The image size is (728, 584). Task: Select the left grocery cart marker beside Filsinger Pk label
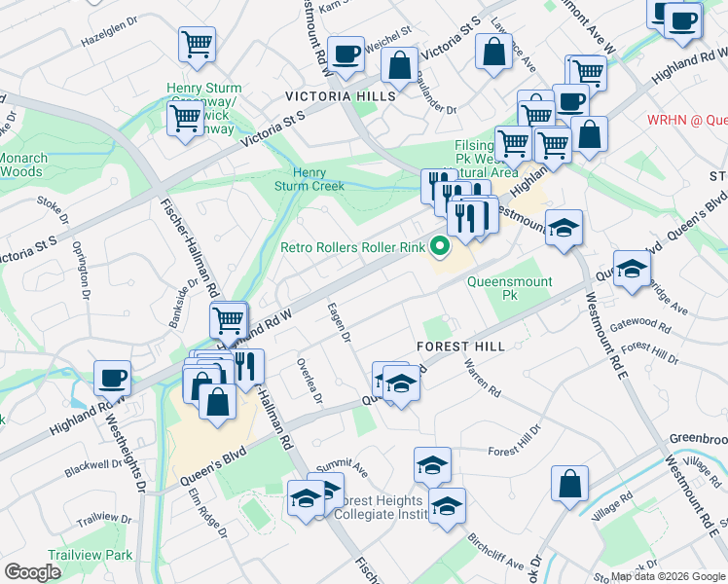(x=514, y=144)
